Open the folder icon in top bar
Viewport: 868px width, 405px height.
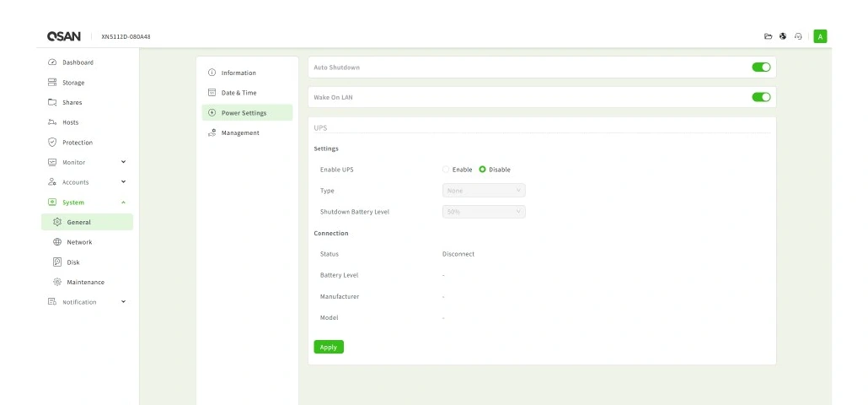[x=768, y=36]
